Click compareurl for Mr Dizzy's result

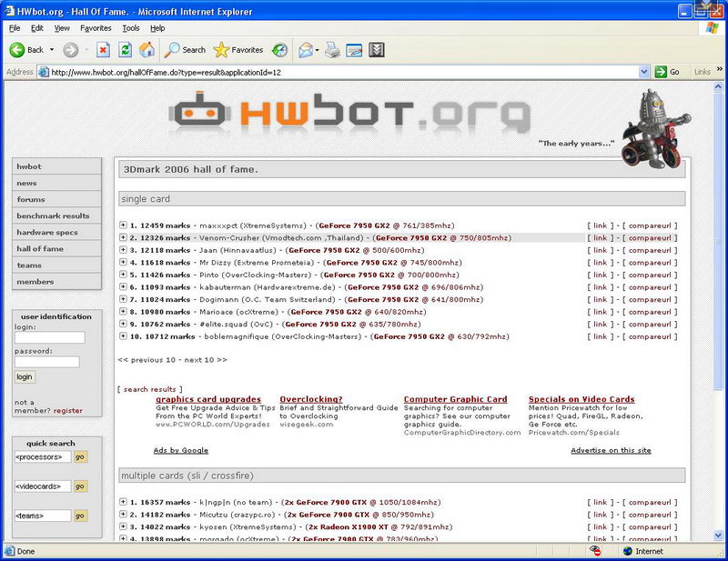click(x=650, y=262)
